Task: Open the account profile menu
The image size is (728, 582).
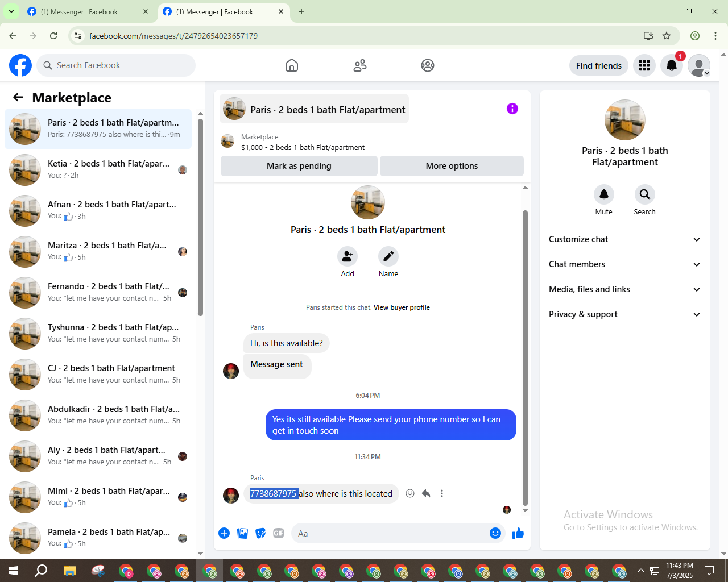Action: pos(699,66)
